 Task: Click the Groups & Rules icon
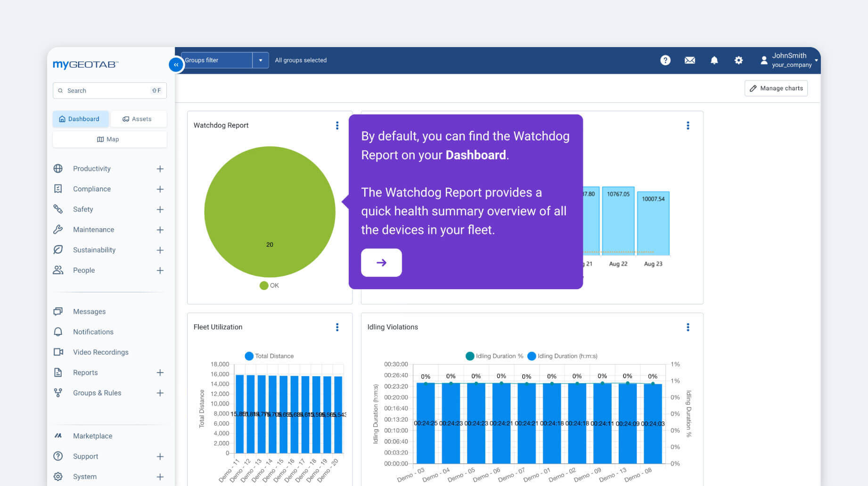point(58,393)
